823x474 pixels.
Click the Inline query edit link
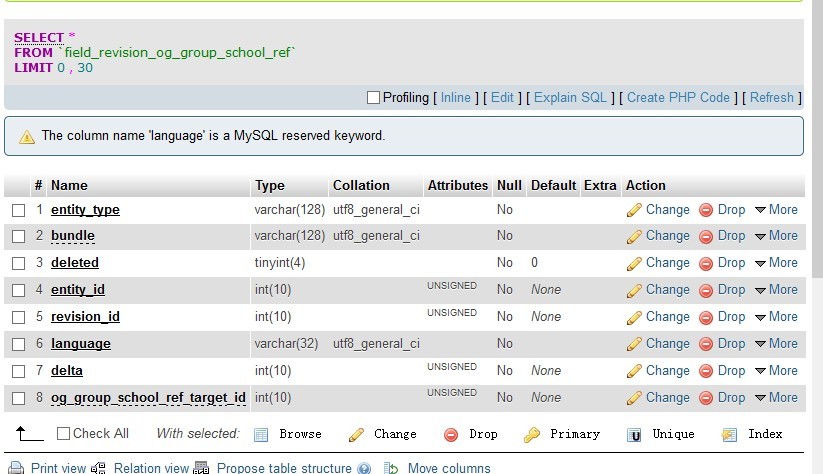[x=456, y=98]
